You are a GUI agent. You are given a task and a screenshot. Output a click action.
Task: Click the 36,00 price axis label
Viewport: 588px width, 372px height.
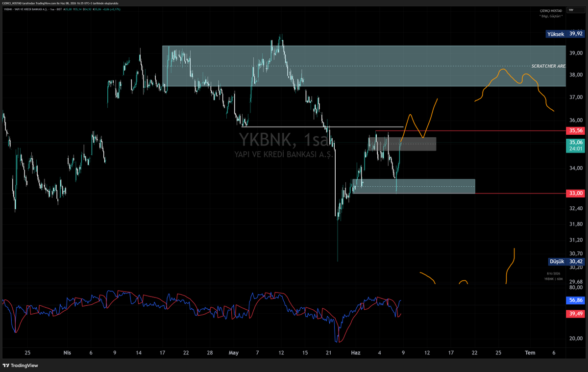(575, 121)
